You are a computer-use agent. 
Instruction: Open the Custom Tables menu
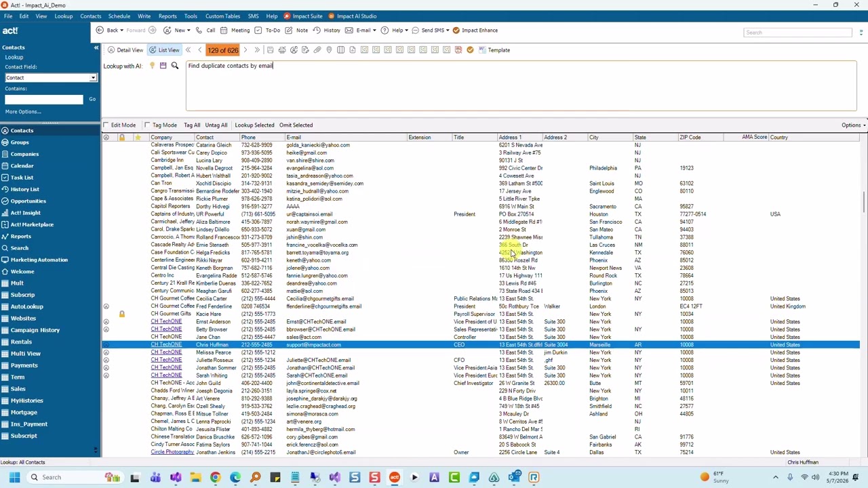click(222, 16)
